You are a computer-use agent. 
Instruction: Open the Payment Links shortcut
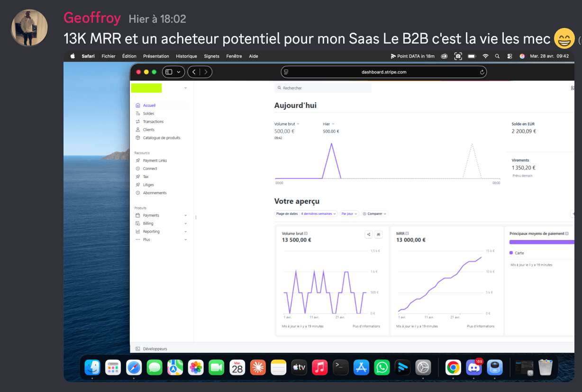(x=155, y=160)
